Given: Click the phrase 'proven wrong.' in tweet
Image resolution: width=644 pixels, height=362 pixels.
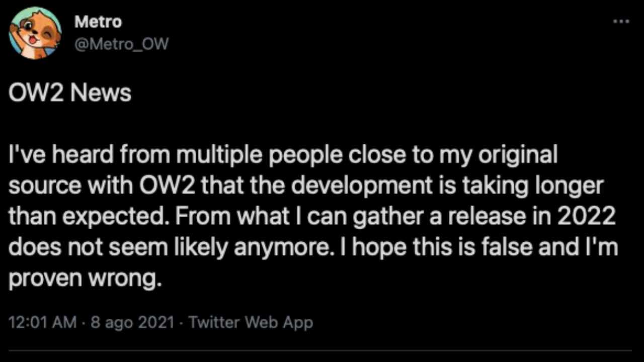Looking at the screenshot, I should (x=86, y=278).
